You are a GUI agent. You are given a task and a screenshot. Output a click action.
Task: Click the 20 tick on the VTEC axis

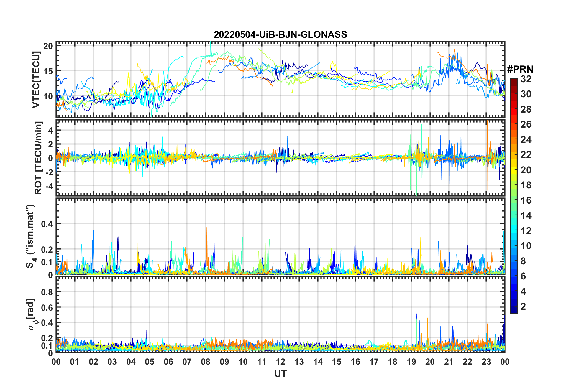pos(48,46)
